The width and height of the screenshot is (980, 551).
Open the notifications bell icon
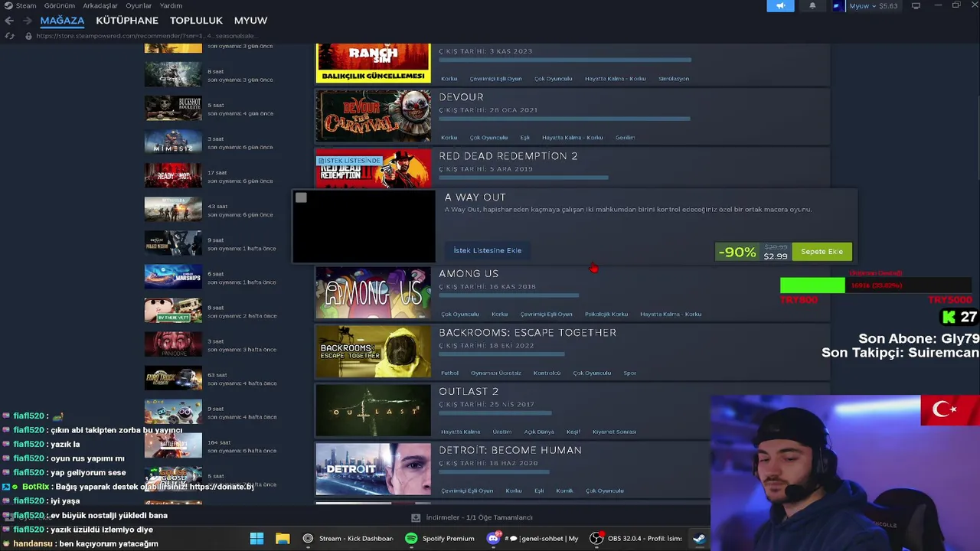[x=812, y=5]
